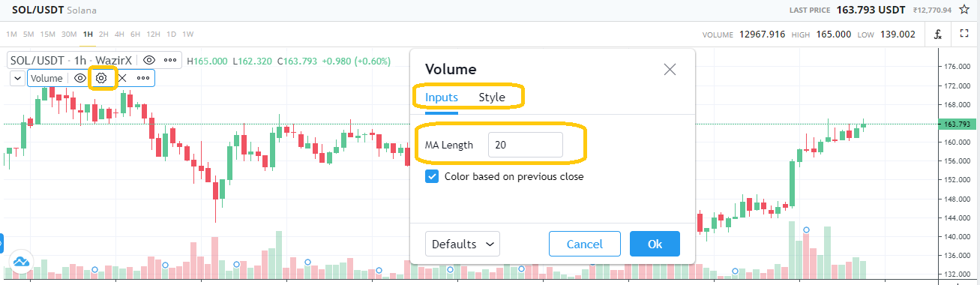Remove the Volume indicator with X icon
The image size is (980, 285).
pos(122,78)
